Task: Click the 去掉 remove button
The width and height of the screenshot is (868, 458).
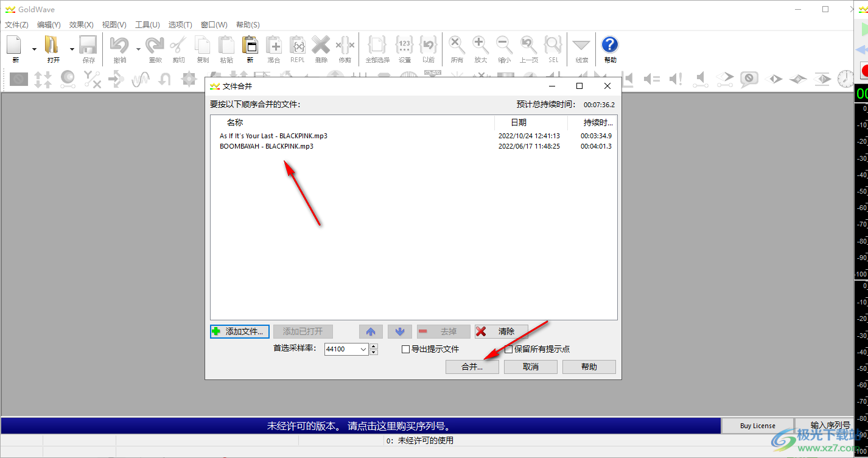Action: pos(444,331)
